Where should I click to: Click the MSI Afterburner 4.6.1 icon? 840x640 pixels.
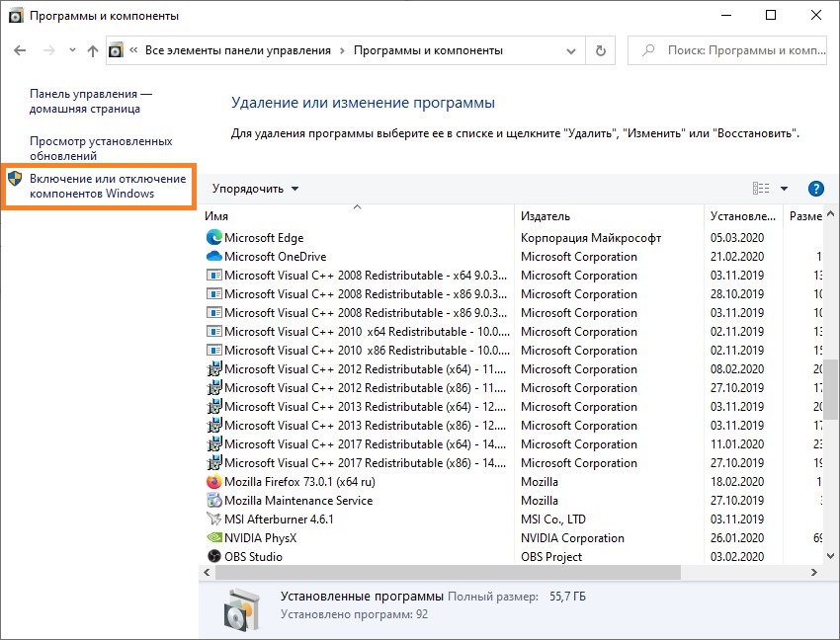(214, 520)
